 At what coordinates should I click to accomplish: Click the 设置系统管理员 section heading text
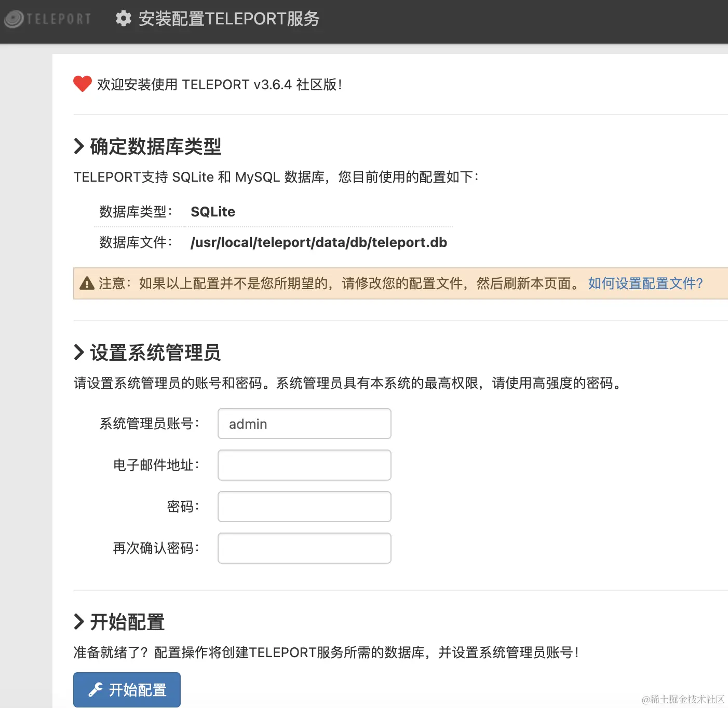156,352
